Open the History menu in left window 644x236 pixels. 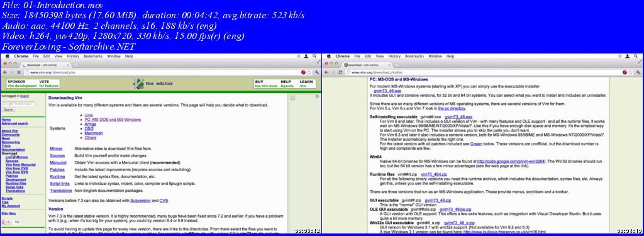click(x=73, y=57)
